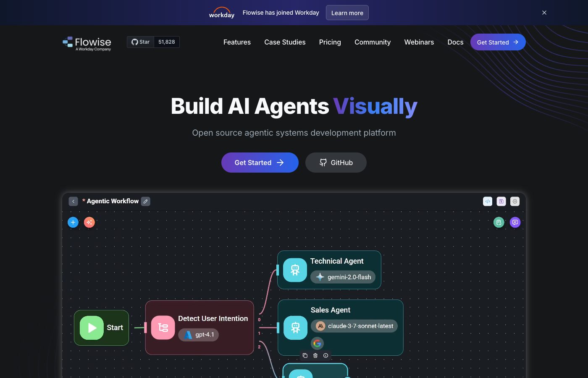Open the Docs section
Screen dimensions: 588x378
coord(455,42)
